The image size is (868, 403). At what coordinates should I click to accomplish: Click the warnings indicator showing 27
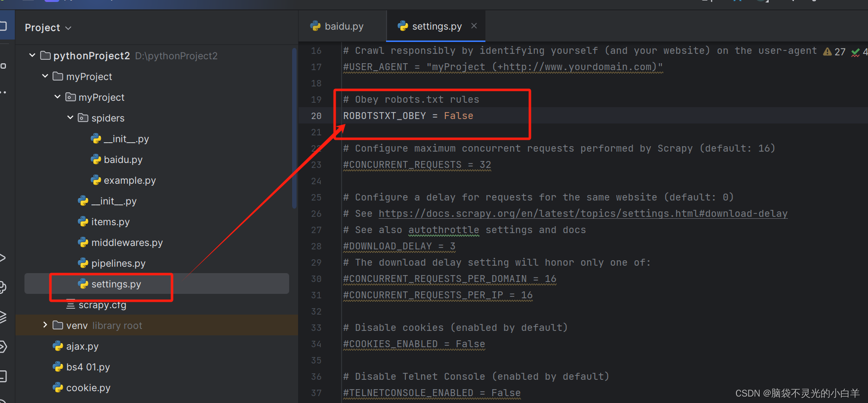(834, 52)
